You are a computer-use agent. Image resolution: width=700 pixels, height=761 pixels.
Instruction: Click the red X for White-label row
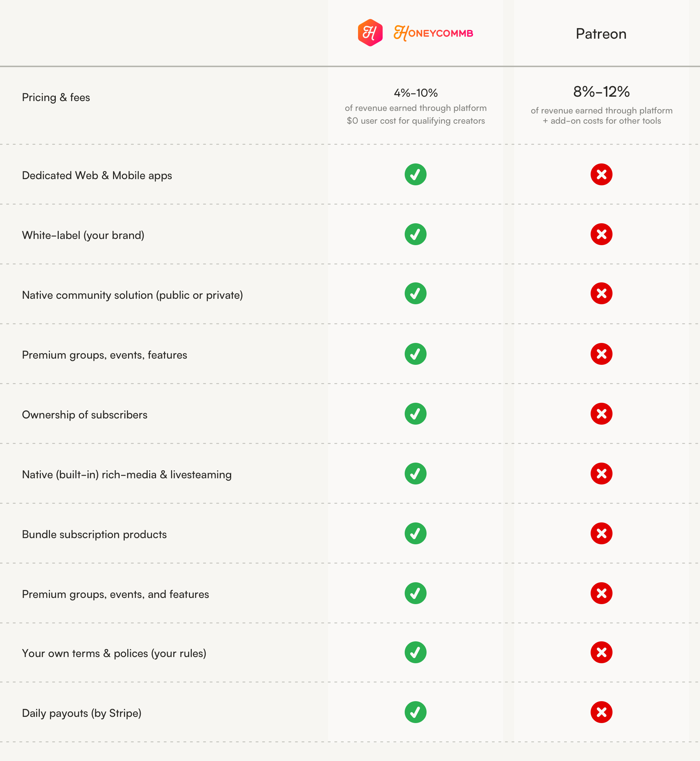(602, 234)
